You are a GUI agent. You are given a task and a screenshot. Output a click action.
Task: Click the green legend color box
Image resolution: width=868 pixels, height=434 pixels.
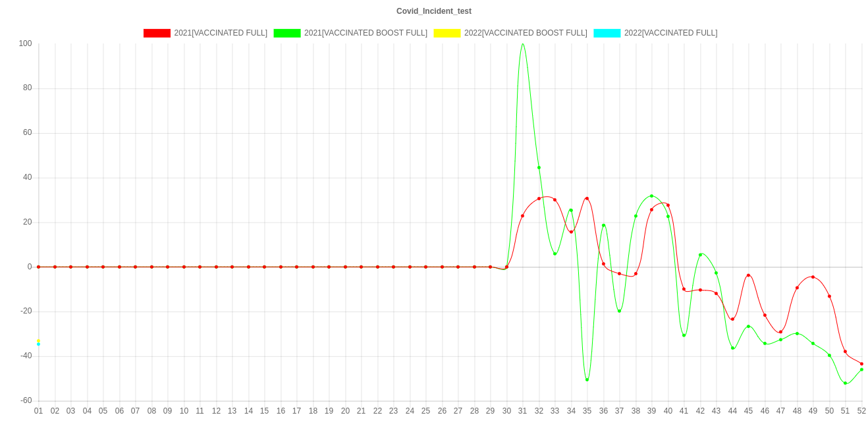tap(286, 33)
